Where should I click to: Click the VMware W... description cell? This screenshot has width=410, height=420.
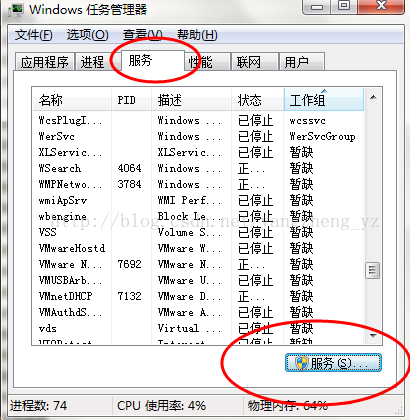(x=189, y=248)
